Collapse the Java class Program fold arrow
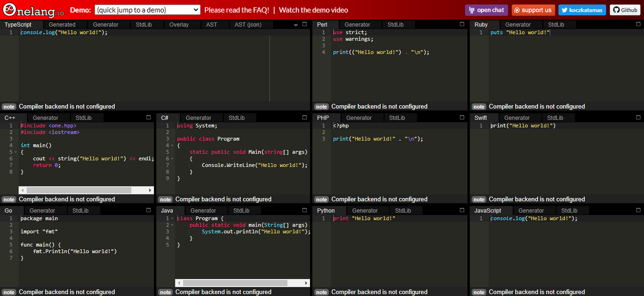This screenshot has width=644, height=296. (x=173, y=219)
